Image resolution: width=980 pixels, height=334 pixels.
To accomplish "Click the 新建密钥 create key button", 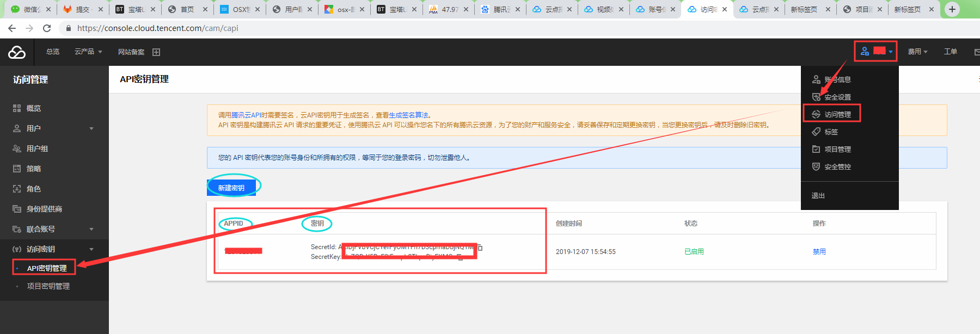I will (231, 188).
